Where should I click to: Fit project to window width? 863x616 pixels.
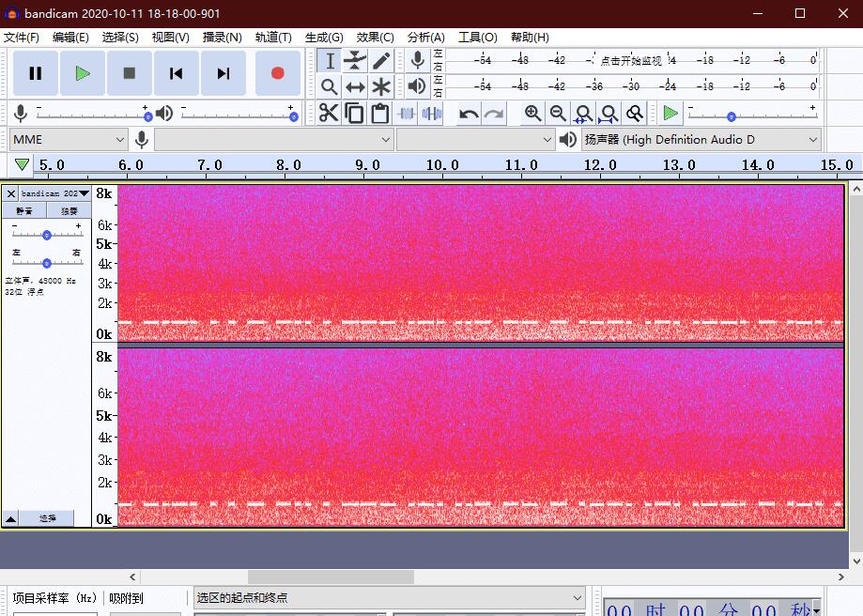pos(609,114)
